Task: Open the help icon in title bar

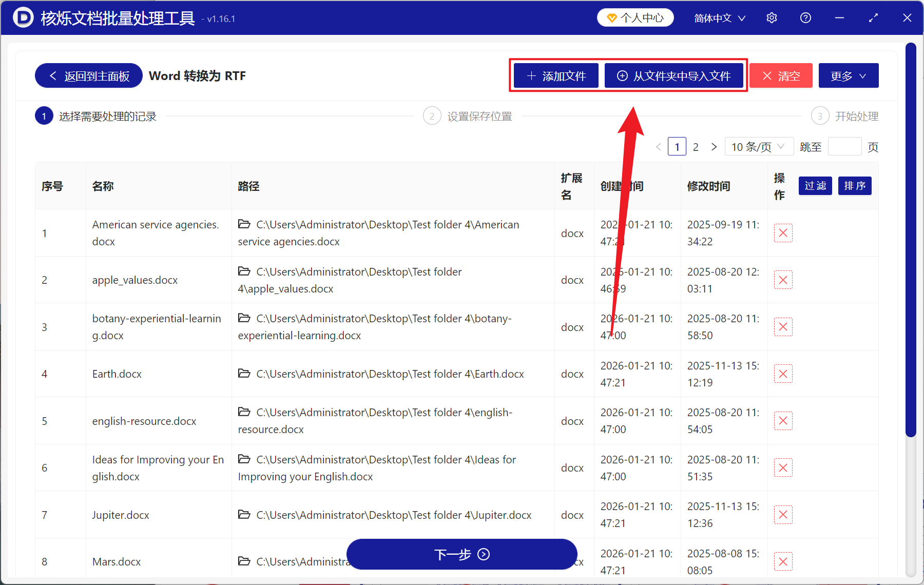Action: pyautogui.click(x=805, y=17)
